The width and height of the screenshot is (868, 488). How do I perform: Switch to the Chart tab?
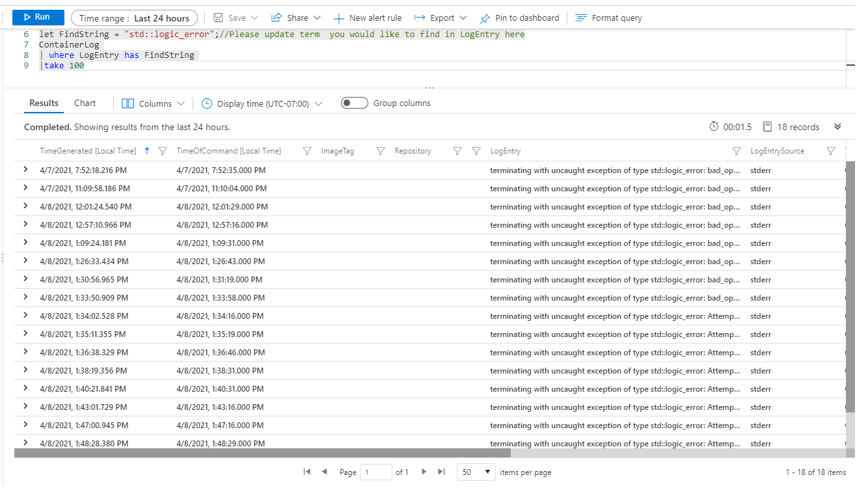(85, 103)
